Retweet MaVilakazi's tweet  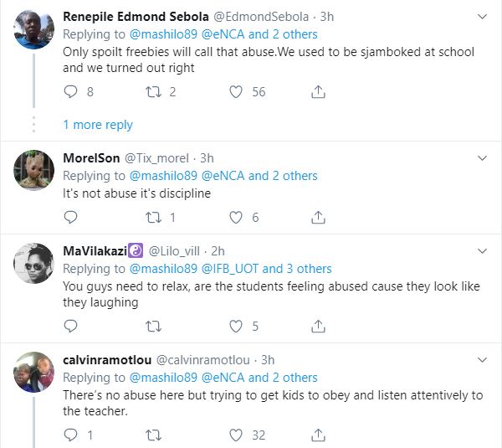(x=152, y=327)
